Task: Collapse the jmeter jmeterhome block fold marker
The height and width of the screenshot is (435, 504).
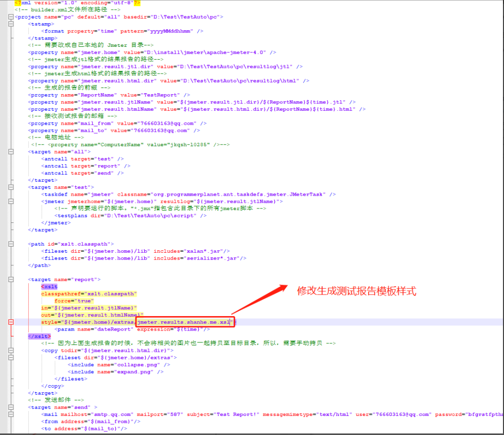Action: (x=11, y=201)
